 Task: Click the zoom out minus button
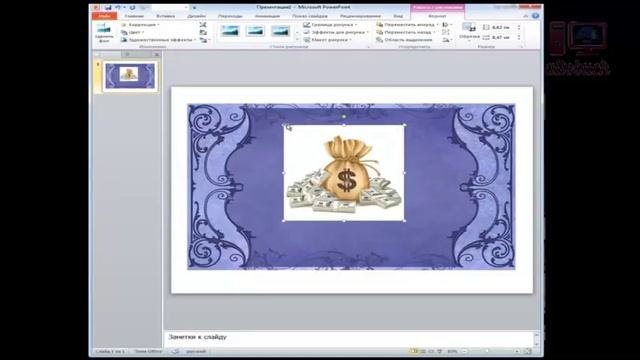point(464,351)
